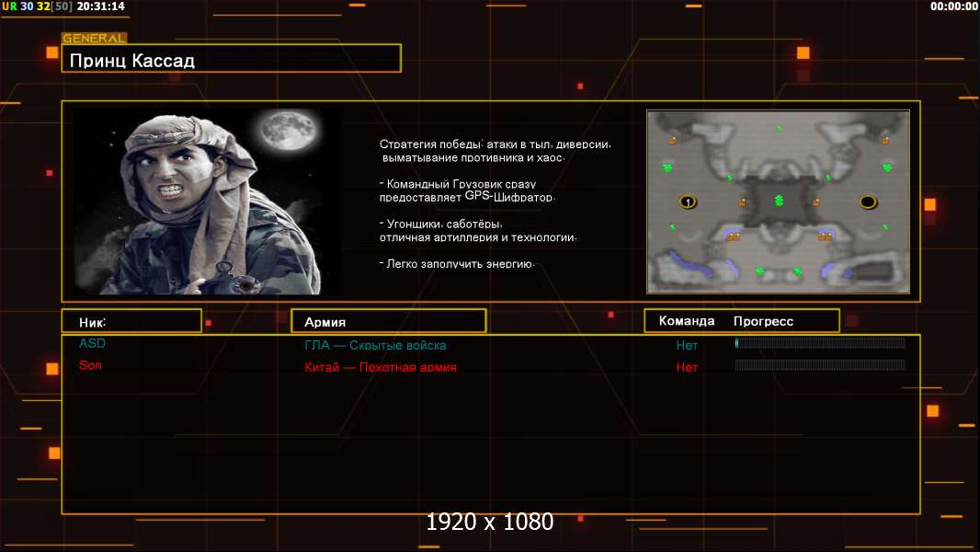Click ASD's loading progress bar

point(820,342)
